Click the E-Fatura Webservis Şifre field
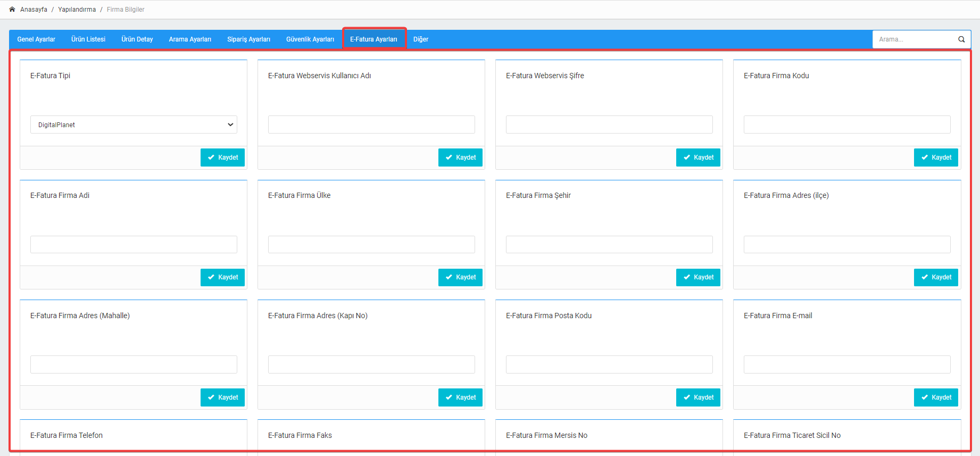Viewport: 980px width, 456px height. pos(609,125)
